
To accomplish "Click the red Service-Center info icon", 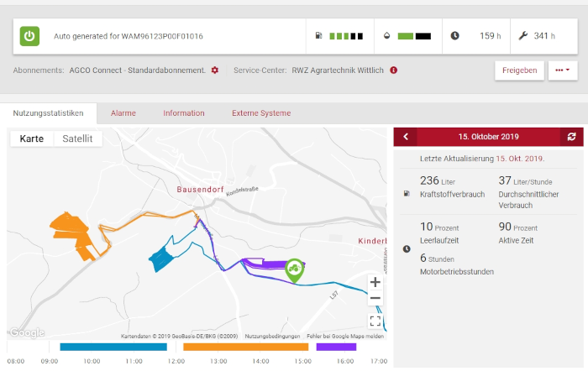I will [394, 70].
